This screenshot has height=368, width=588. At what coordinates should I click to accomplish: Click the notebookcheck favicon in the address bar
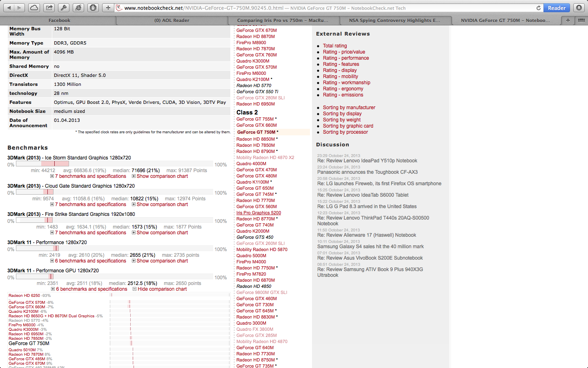[119, 8]
